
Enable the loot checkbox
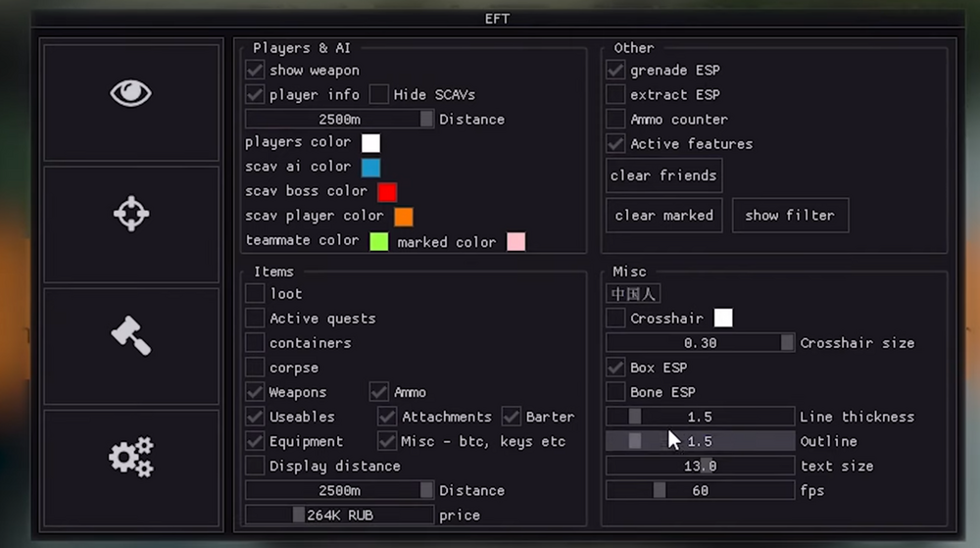tap(255, 293)
